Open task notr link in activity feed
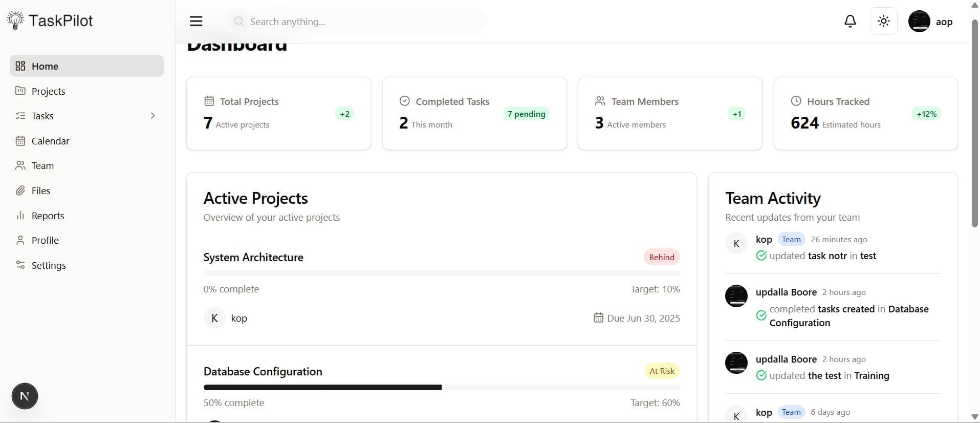Image resolution: width=980 pixels, height=423 pixels. (827, 256)
